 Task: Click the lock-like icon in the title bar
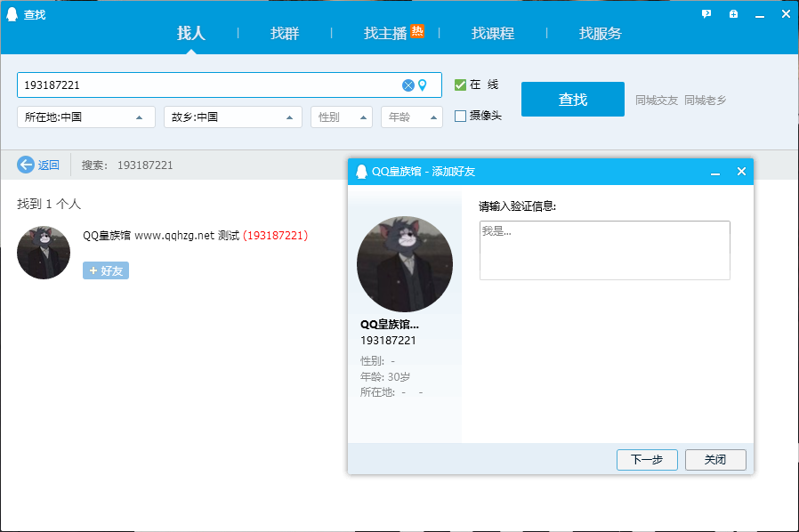pos(733,14)
